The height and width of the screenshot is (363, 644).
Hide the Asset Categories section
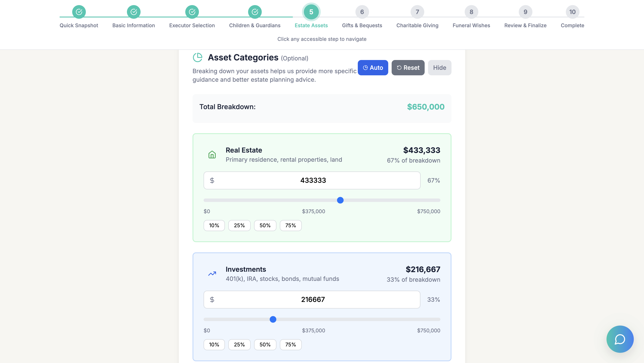click(x=439, y=68)
